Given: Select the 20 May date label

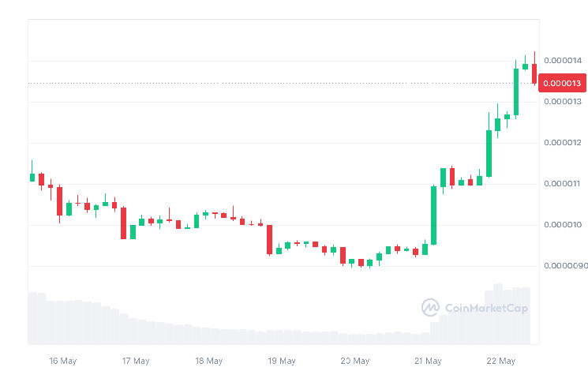Looking at the screenshot, I should [355, 361].
